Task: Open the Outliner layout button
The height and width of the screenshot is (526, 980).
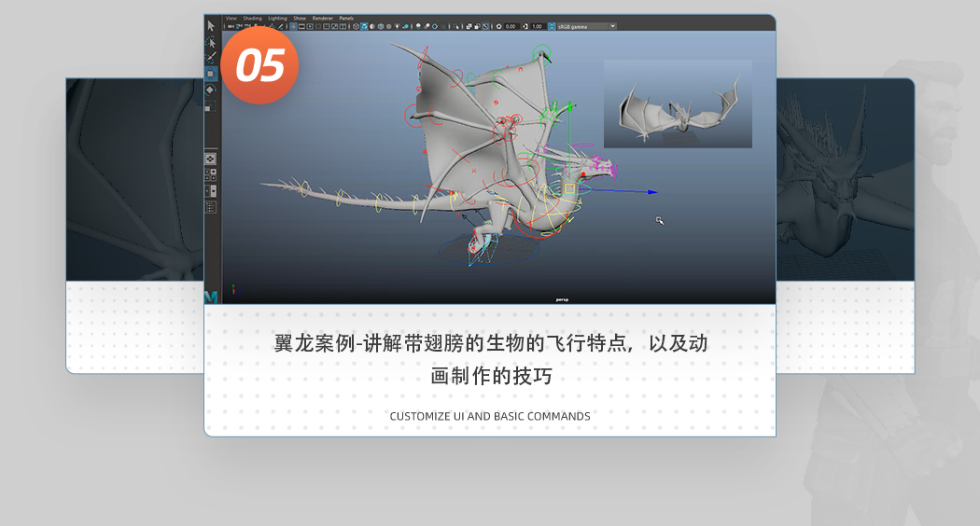Action: click(x=211, y=207)
